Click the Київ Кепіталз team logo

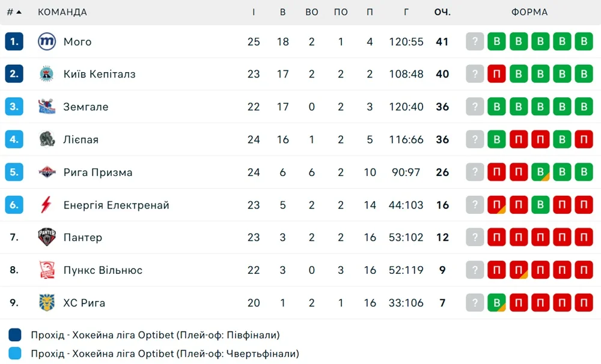(46, 74)
